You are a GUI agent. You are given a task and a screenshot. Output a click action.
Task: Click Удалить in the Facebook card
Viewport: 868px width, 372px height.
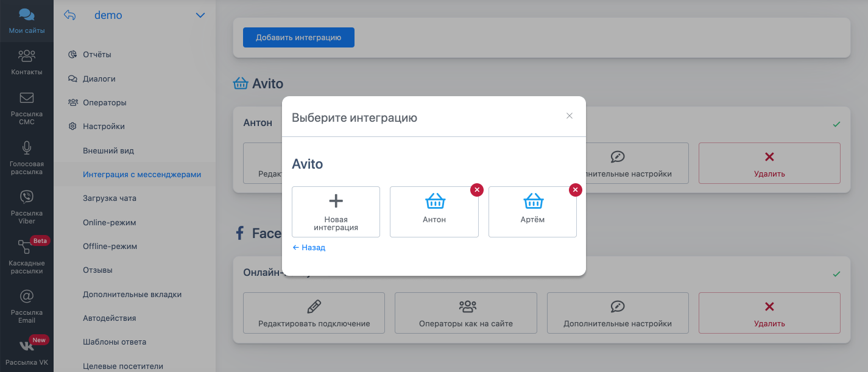769,313
